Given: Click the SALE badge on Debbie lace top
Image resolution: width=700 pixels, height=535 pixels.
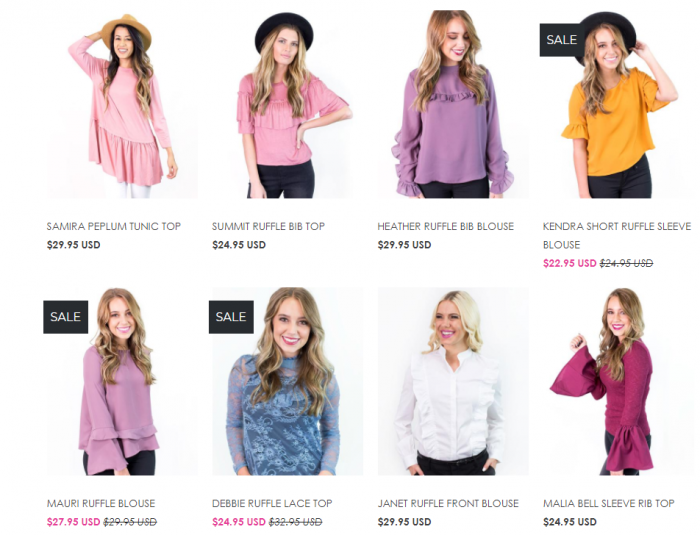Looking at the screenshot, I should (x=231, y=317).
